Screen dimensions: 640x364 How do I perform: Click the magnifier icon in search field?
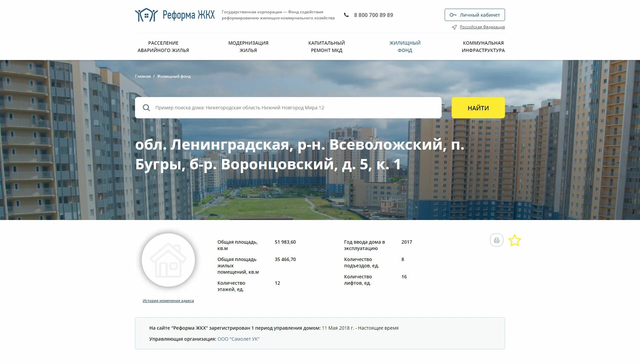(x=146, y=108)
